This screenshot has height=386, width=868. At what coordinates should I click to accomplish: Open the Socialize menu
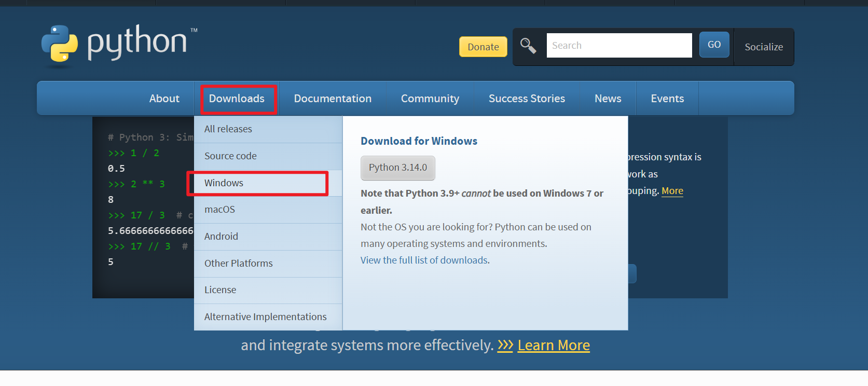764,47
